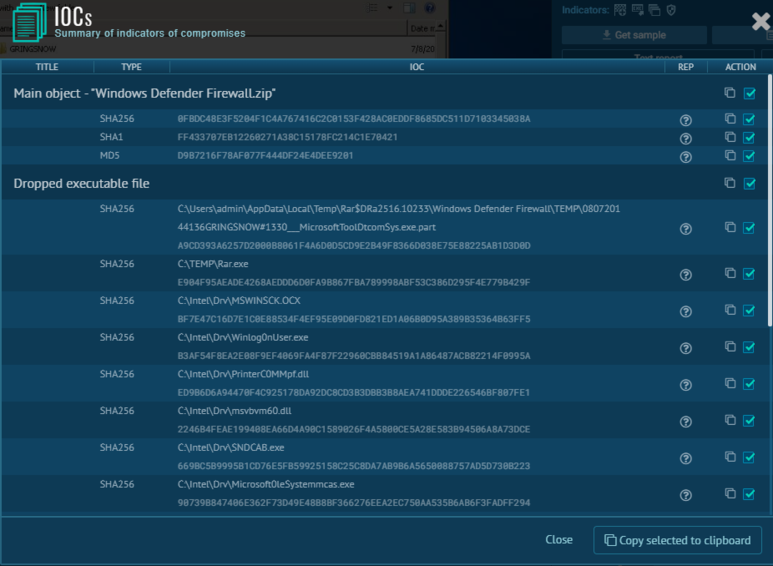This screenshot has height=566, width=773.
Task: Uncheck the main object SHA256 checkbox
Action: (x=749, y=119)
